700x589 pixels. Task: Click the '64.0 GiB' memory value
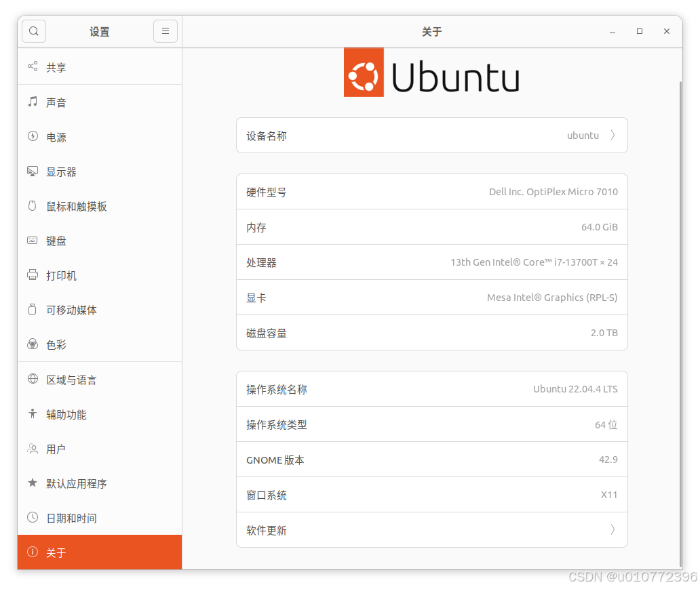point(599,227)
